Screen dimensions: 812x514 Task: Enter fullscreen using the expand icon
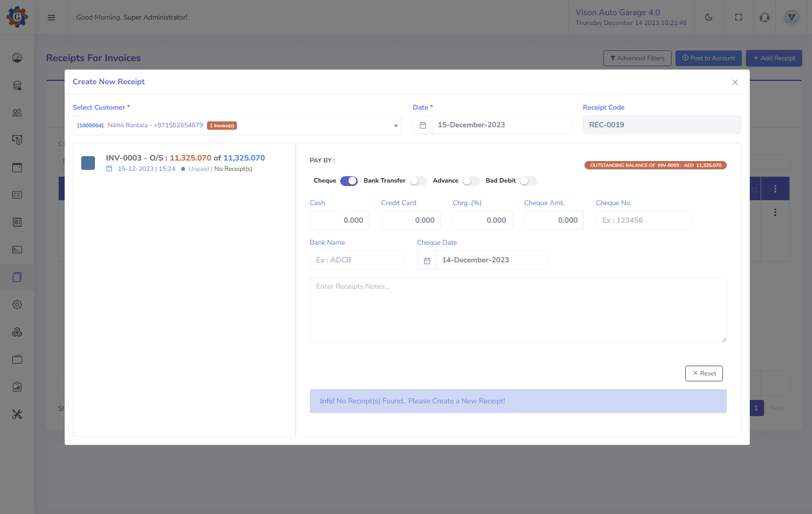pyautogui.click(x=739, y=17)
